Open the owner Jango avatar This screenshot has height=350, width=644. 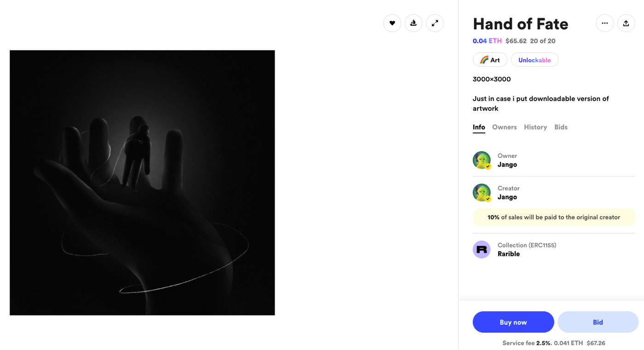click(482, 160)
